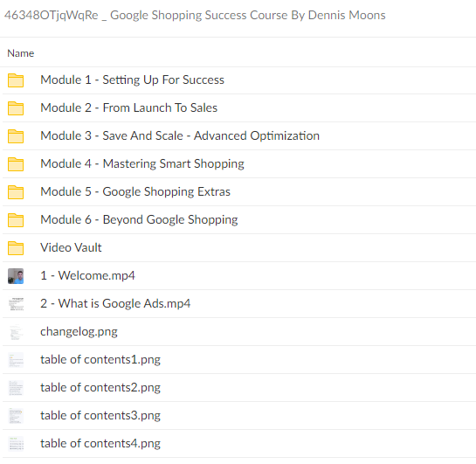Click the folder icon for Module 1
Image resolution: width=476 pixels, height=464 pixels.
[16, 80]
